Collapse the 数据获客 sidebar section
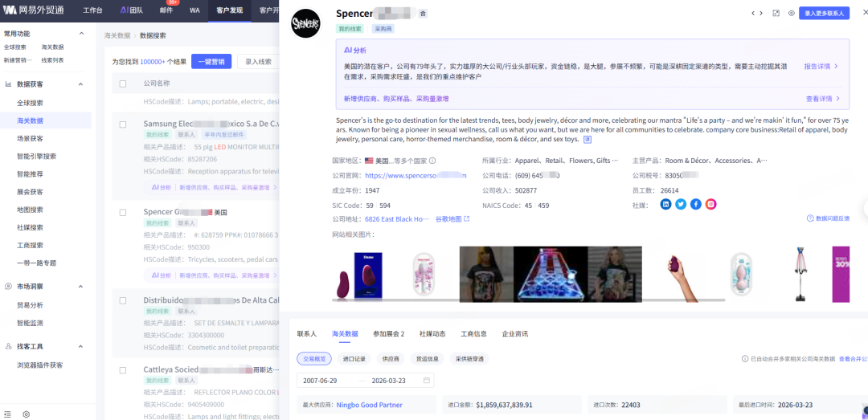Viewport: 868px width, 420px height. [x=80, y=84]
